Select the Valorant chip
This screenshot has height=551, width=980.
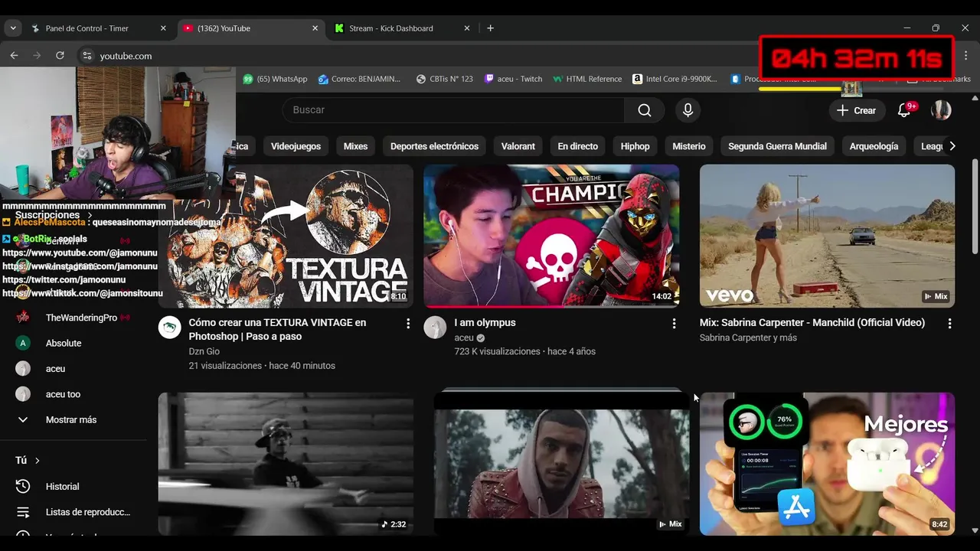518,146
